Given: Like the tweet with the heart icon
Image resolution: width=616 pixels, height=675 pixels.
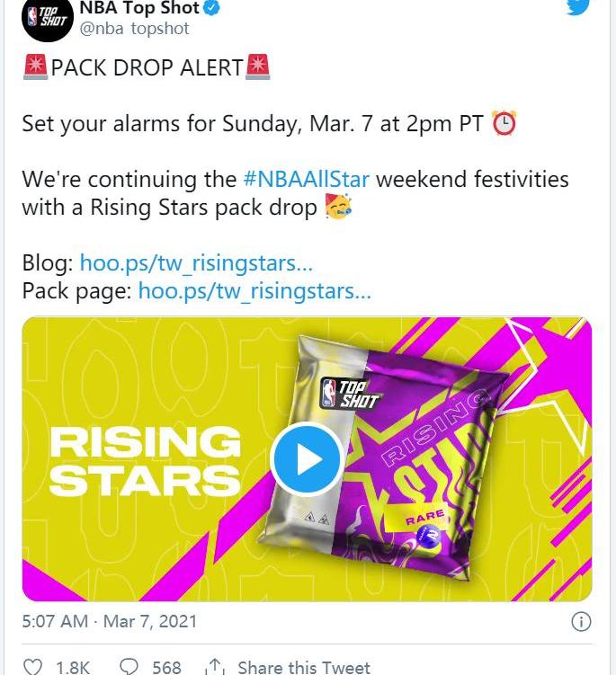Looking at the screenshot, I should 32,666.
